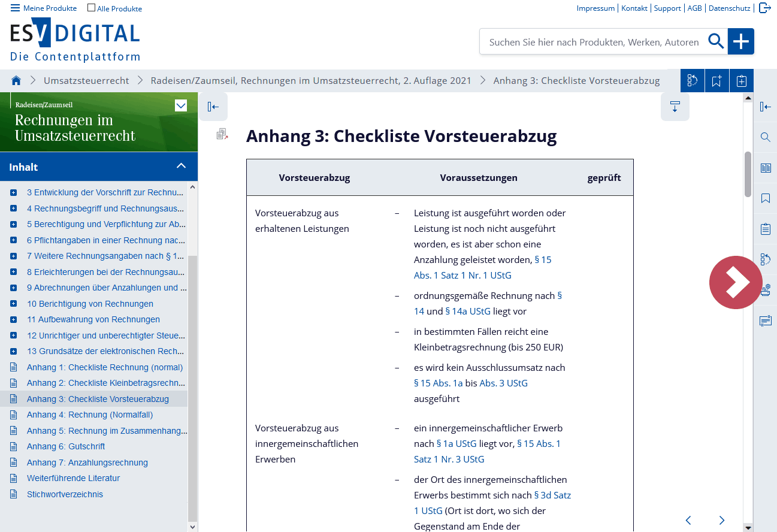Click the jump-down button above the document
This screenshot has width=777, height=532.
(675, 107)
